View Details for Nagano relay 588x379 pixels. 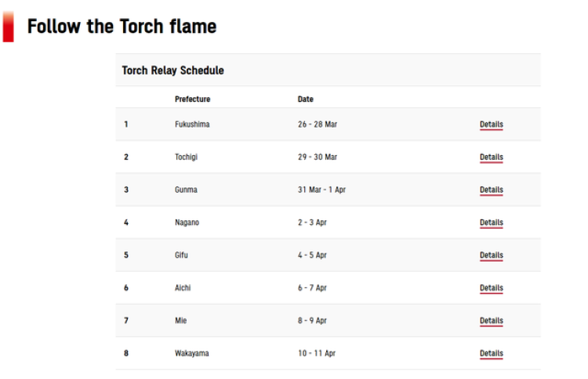(x=491, y=222)
